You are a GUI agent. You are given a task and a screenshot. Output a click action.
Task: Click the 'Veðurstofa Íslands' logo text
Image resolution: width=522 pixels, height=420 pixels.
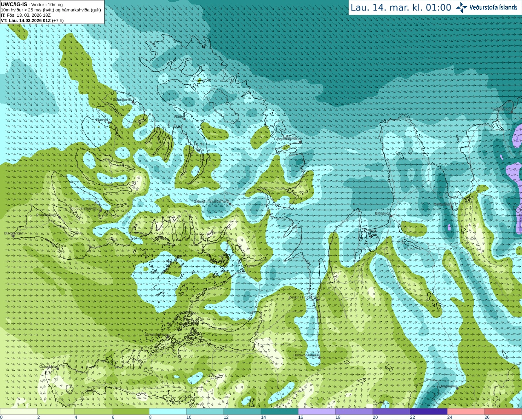coord(493,7)
